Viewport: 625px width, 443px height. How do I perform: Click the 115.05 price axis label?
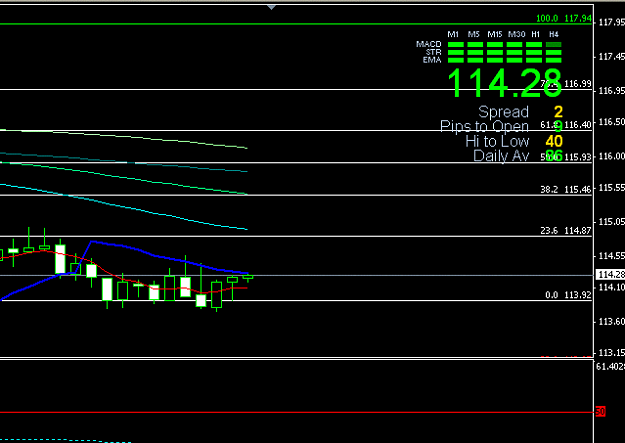(x=611, y=222)
